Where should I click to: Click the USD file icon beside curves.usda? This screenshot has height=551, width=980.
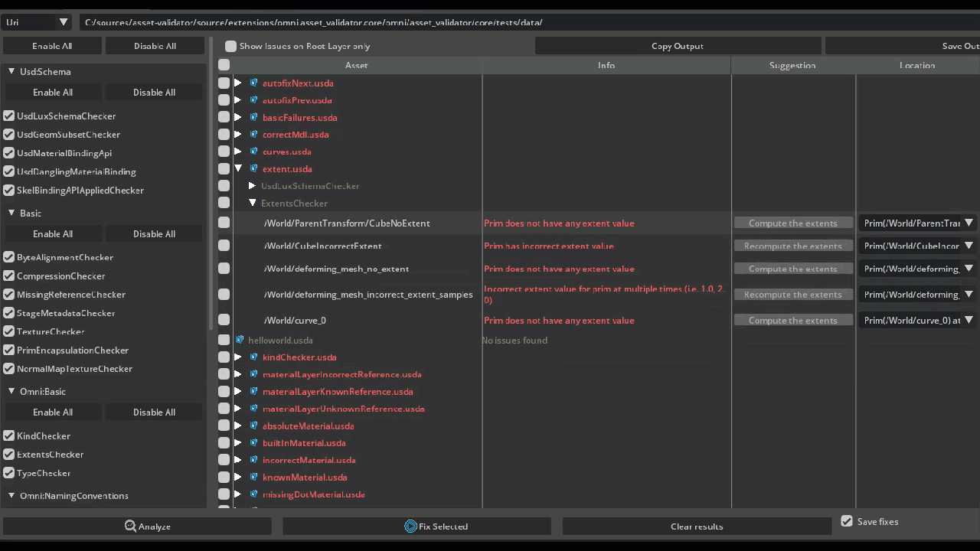pyautogui.click(x=254, y=152)
